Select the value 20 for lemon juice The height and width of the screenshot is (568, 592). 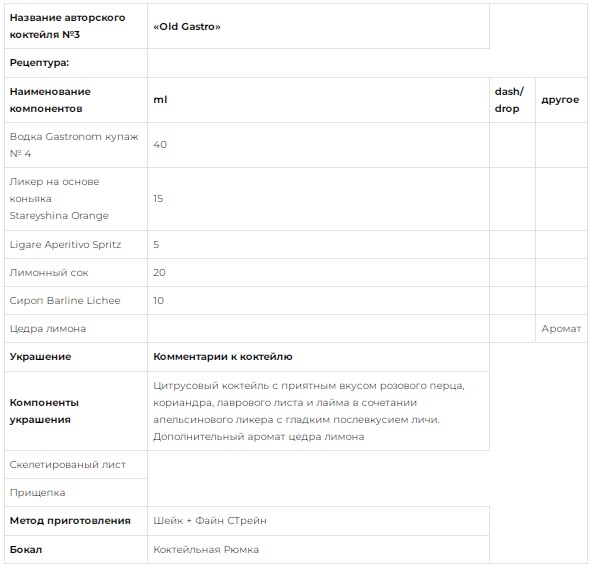click(x=159, y=273)
